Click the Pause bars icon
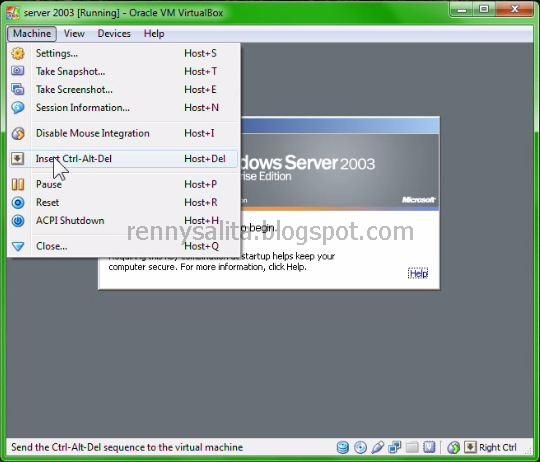The width and height of the screenshot is (540, 462). click(x=18, y=185)
